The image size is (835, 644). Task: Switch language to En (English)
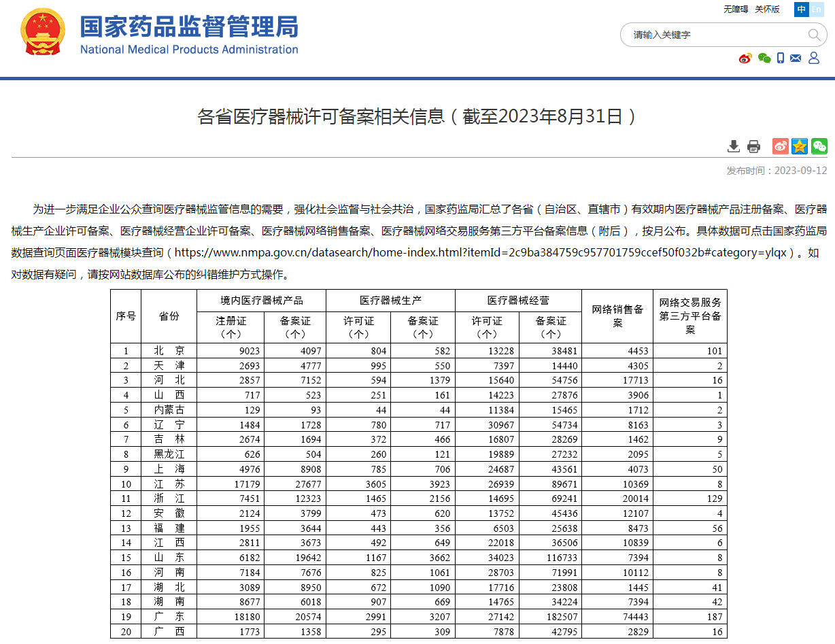(x=817, y=10)
